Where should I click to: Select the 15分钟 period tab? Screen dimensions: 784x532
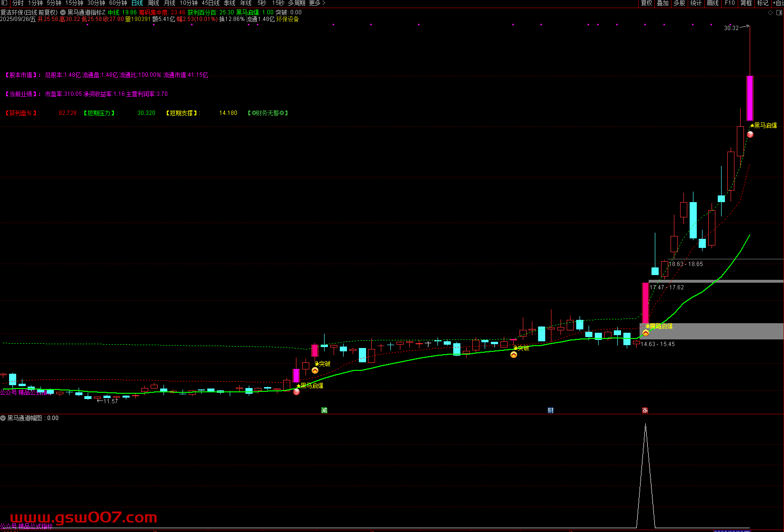click(74, 3)
